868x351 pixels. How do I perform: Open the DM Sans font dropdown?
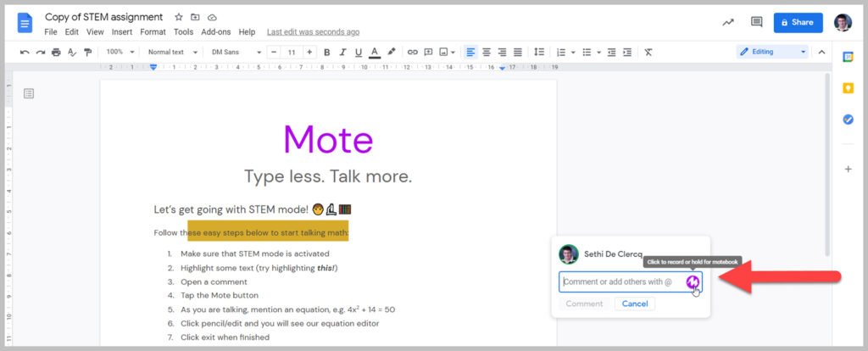(x=236, y=52)
